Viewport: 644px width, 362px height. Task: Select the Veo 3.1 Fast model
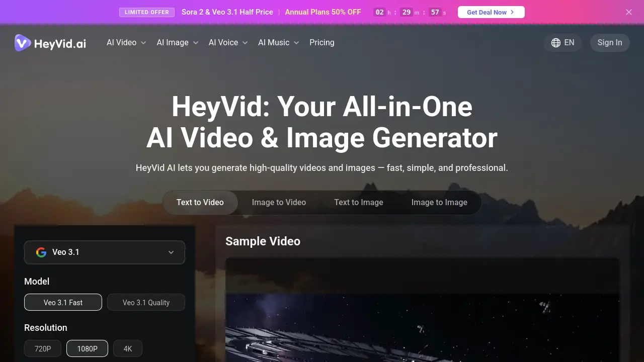pos(63,303)
